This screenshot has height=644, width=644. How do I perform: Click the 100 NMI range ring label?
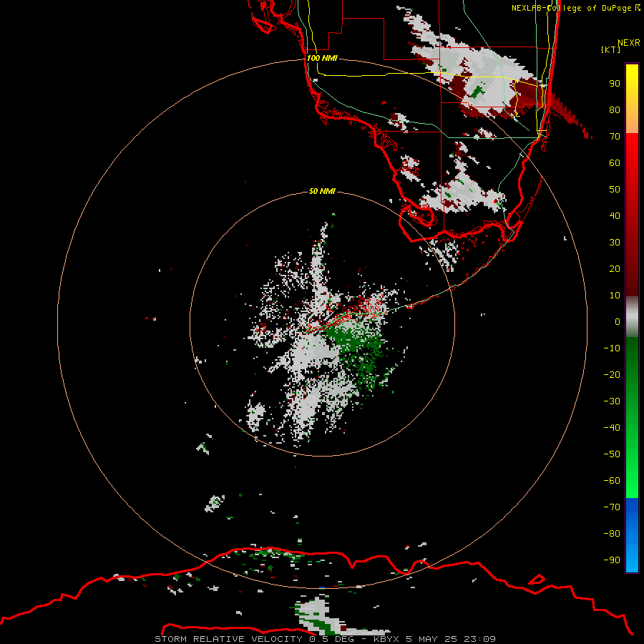tap(322, 58)
